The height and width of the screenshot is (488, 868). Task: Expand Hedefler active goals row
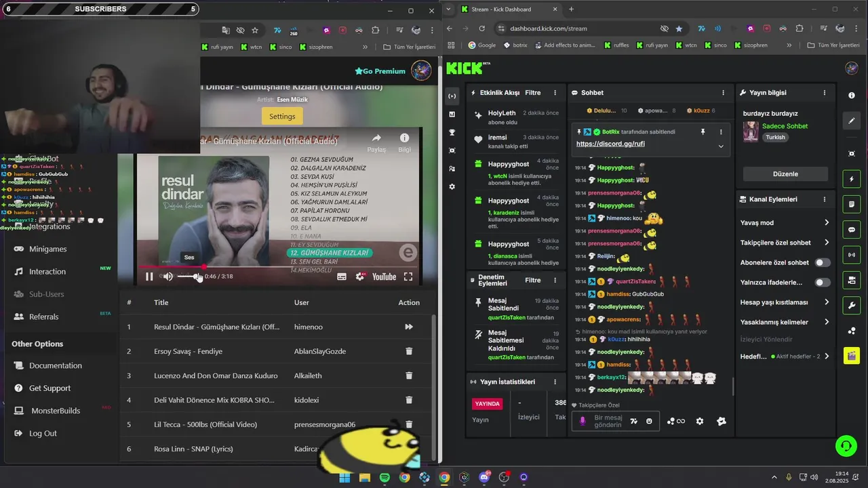(x=827, y=356)
